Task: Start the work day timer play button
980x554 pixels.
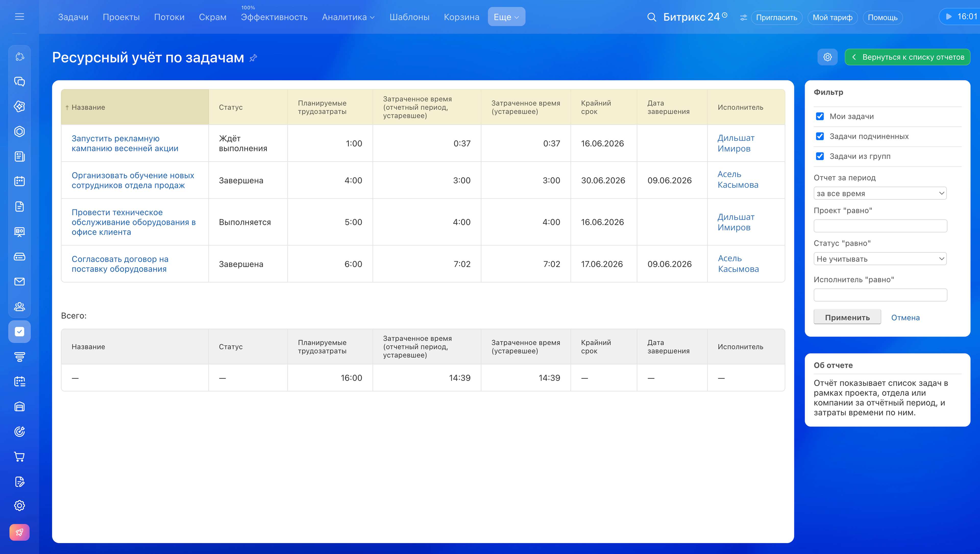Action: 949,16
